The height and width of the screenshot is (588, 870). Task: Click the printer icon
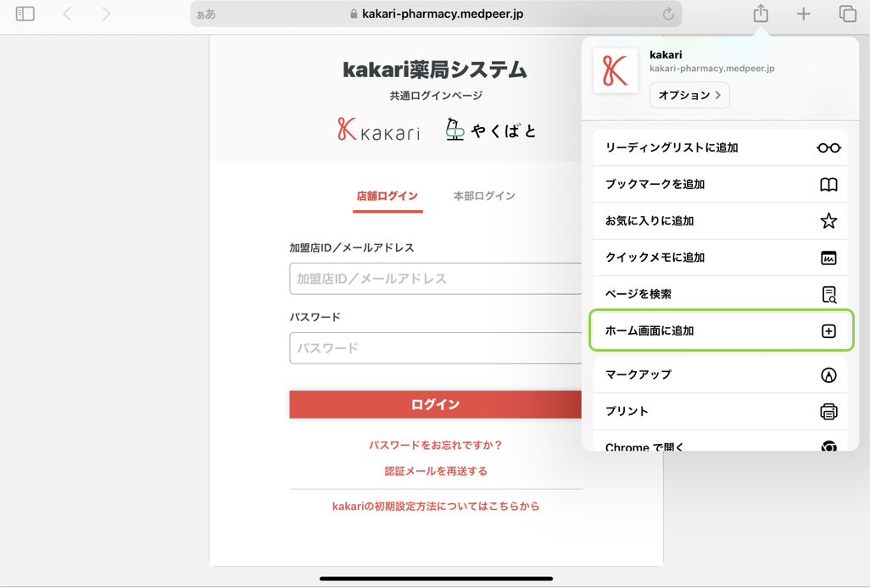click(828, 412)
